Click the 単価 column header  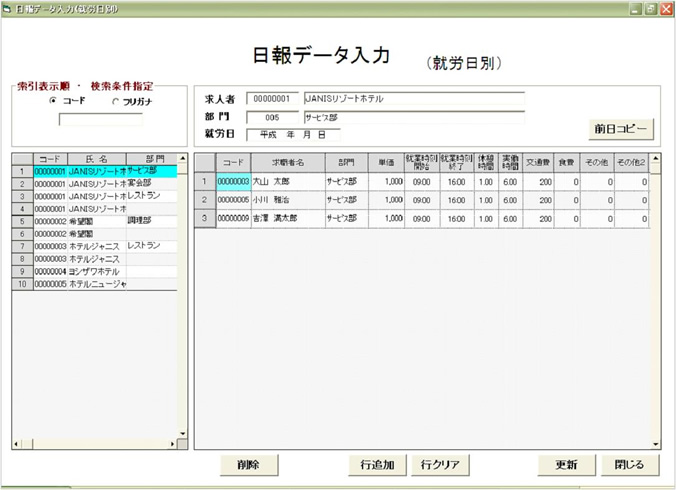coord(385,162)
